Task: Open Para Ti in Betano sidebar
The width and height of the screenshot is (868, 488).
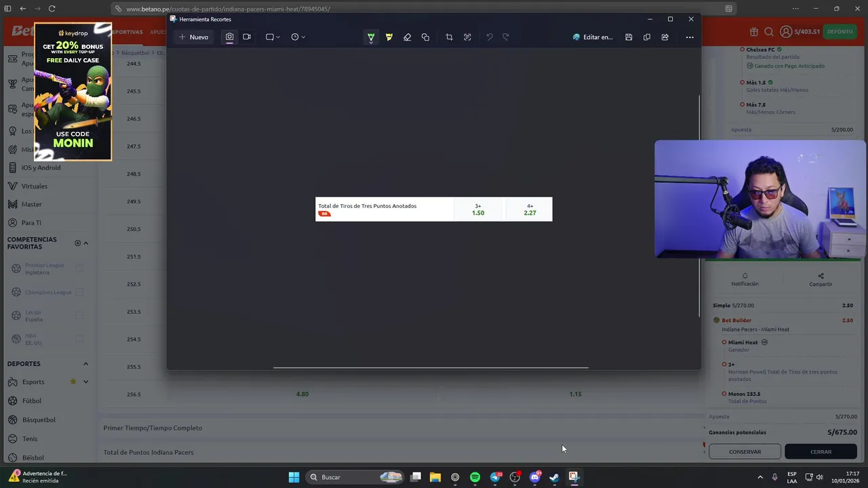Action: pos(31,222)
